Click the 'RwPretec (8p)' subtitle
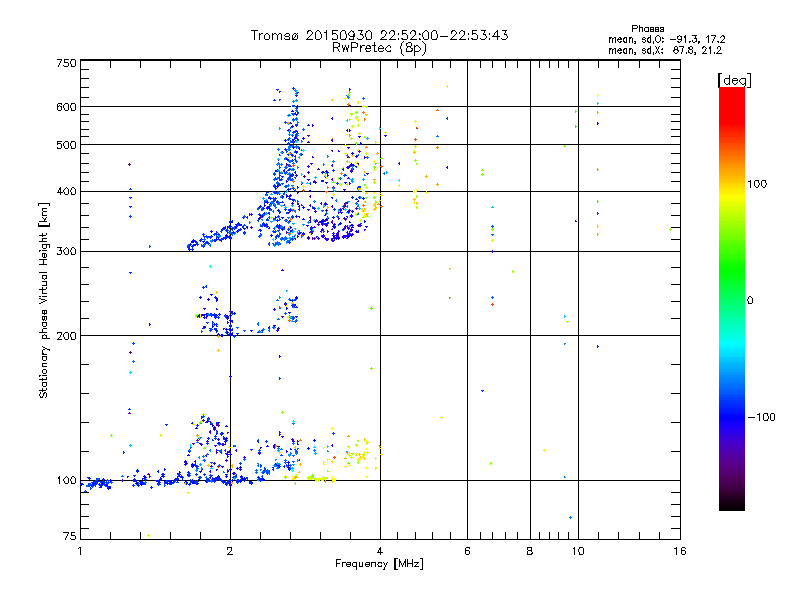Viewport: 800px width, 600px height. click(379, 48)
